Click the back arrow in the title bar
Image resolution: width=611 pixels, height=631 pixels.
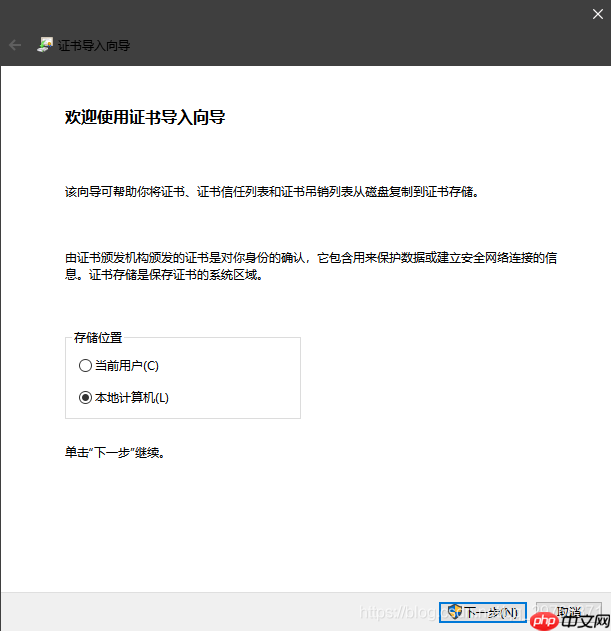[x=15, y=45]
